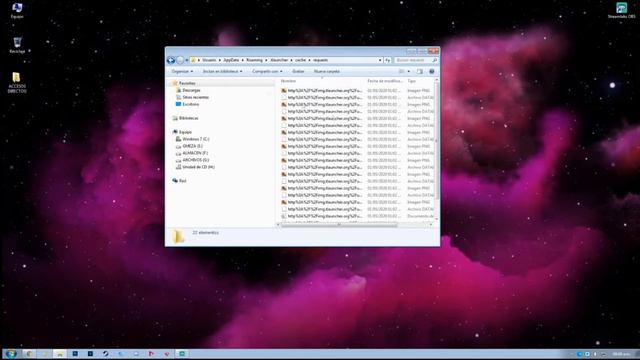
Task: Click Grabar in the toolbar
Action: (298, 71)
